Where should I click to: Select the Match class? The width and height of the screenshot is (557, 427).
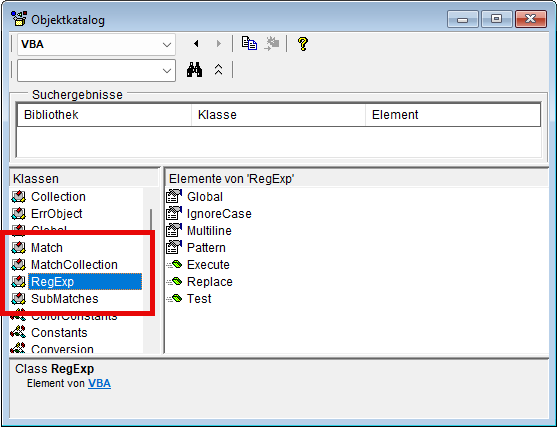click(47, 248)
